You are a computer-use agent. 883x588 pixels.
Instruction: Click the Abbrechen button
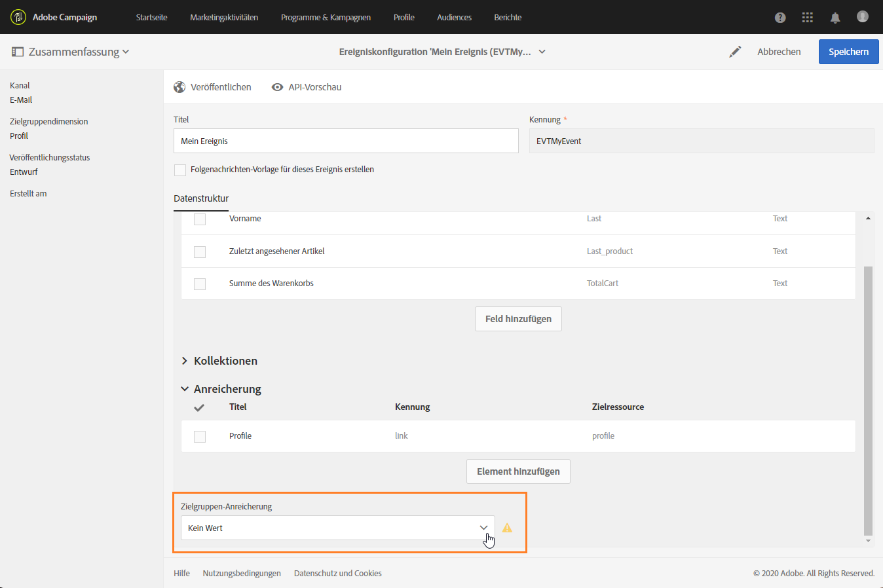[779, 52]
